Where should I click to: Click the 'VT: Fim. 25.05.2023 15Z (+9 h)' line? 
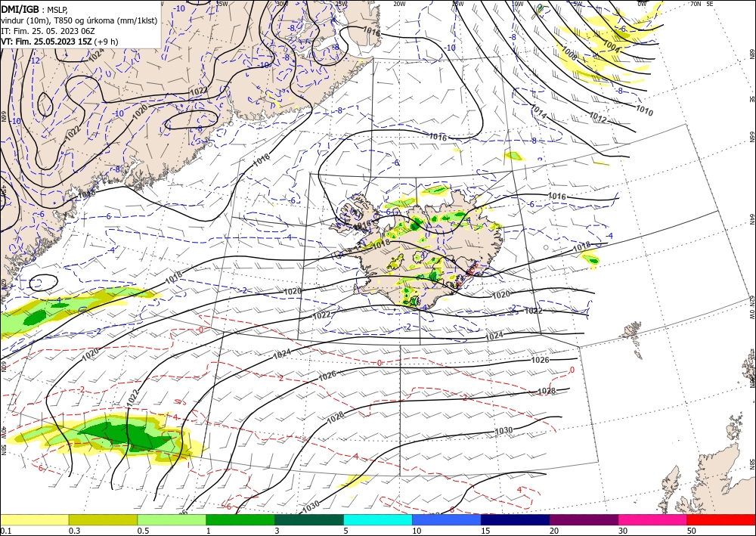59,42
